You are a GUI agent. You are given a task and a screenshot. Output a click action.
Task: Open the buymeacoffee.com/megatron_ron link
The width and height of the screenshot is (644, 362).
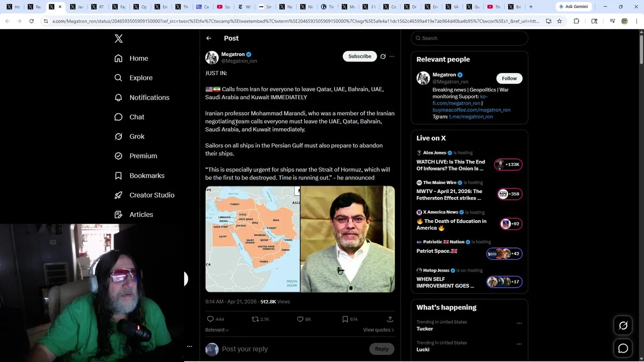471,110
